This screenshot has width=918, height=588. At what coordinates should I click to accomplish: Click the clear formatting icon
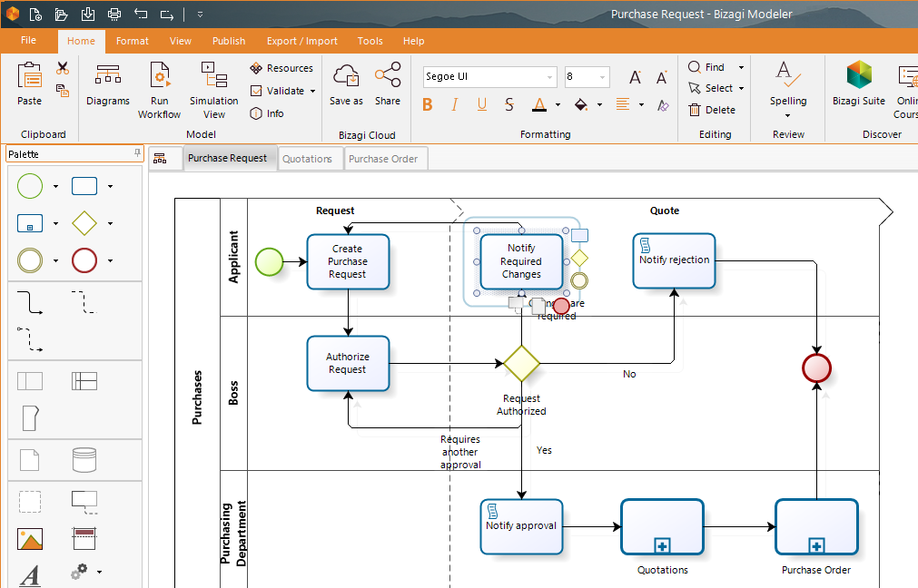[x=663, y=105]
